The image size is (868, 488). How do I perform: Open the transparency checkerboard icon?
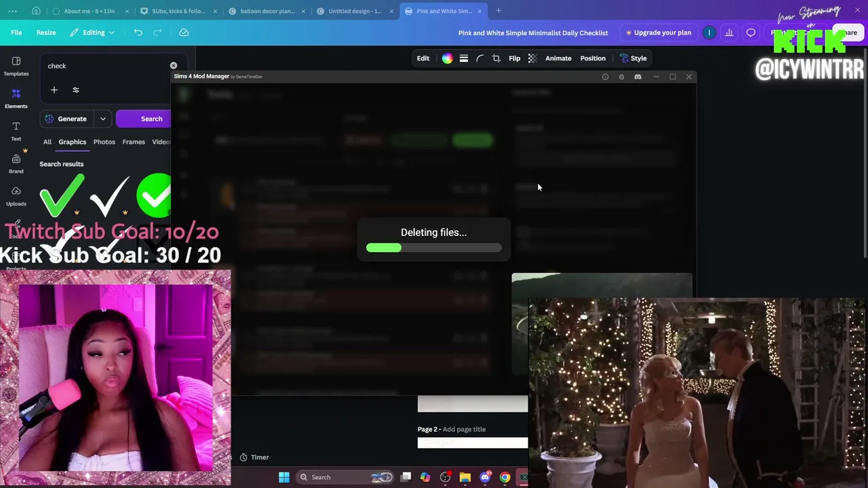click(532, 58)
